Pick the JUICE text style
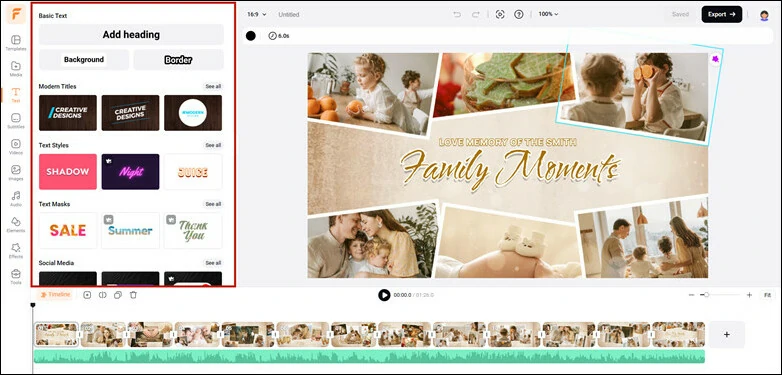Viewport: 782px width, 375px height. (x=193, y=172)
